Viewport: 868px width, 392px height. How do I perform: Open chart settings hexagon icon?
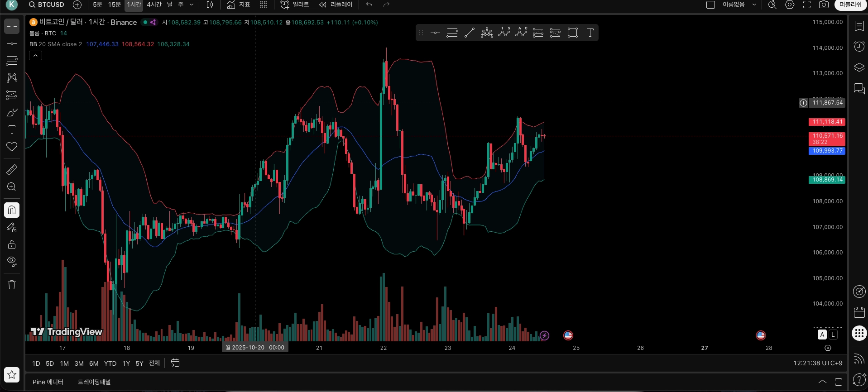[790, 5]
